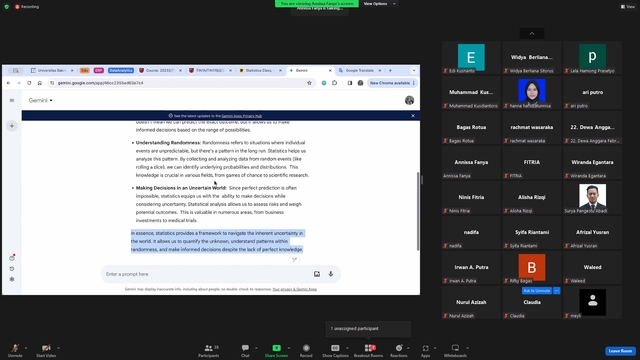640x360 pixels.
Task: Open video options arrow beside Start Video
Action: tap(58, 348)
